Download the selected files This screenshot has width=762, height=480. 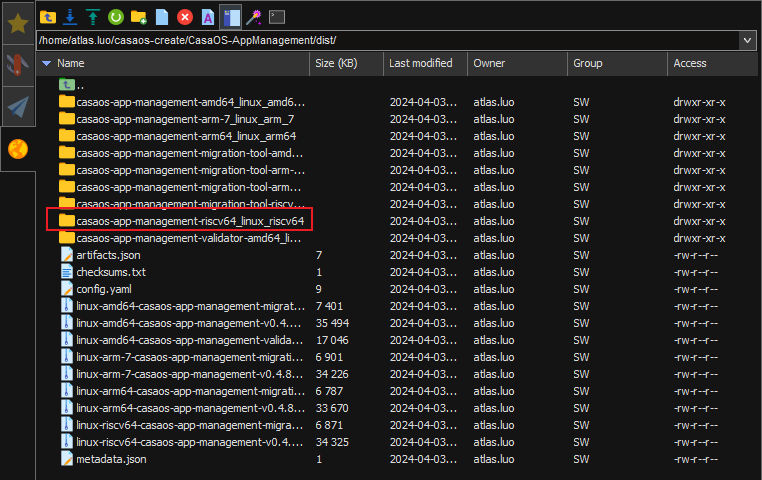tap(70, 17)
